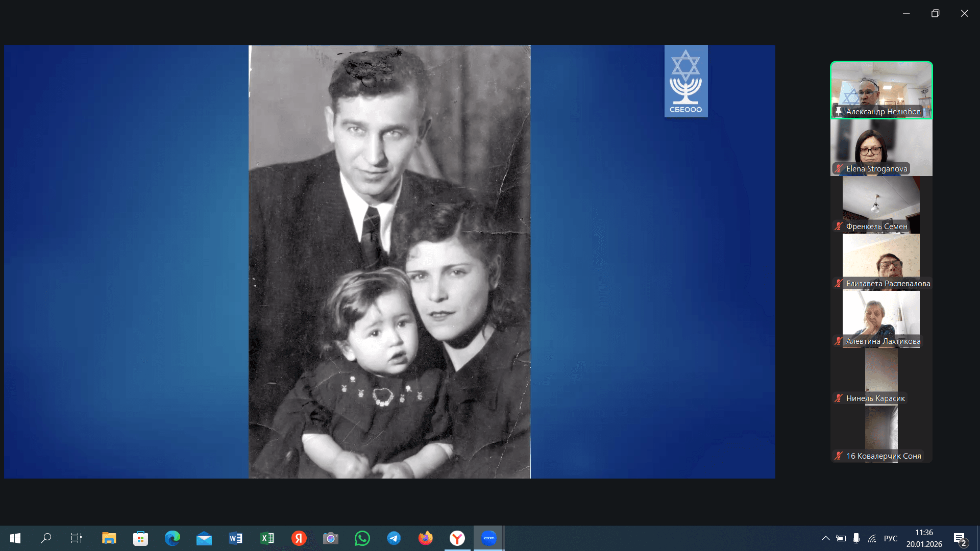Viewport: 980px width, 551px height.
Task: Open the Mail app icon
Action: click(x=204, y=538)
